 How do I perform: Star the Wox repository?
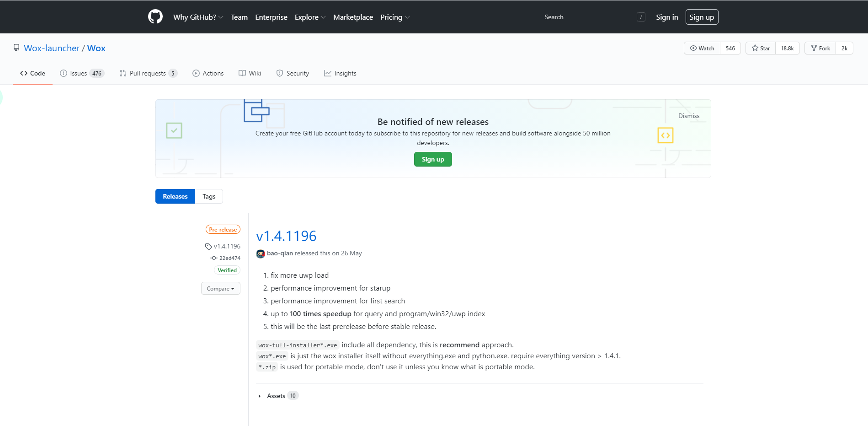point(761,48)
